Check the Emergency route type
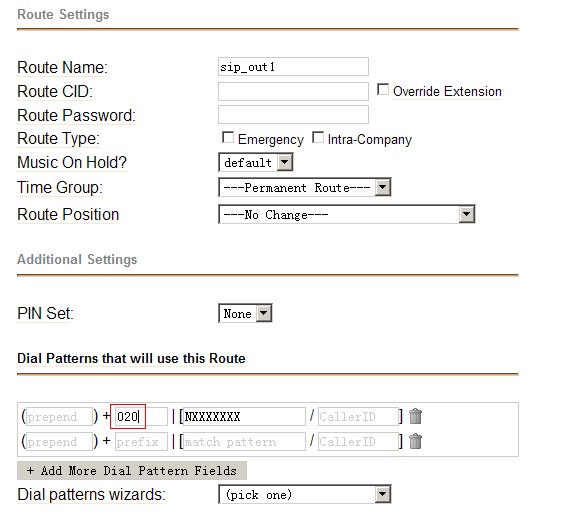The width and height of the screenshot is (564, 517). coord(228,137)
